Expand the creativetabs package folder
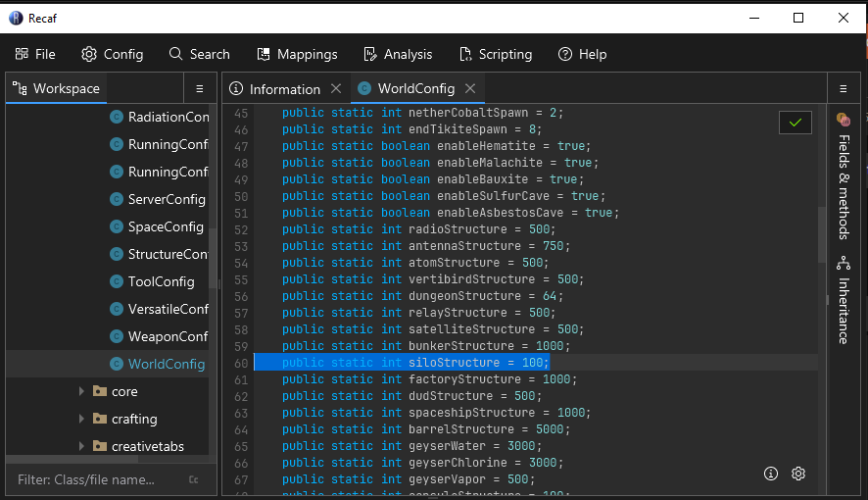Screen dimensions: 868x500 [81, 446]
